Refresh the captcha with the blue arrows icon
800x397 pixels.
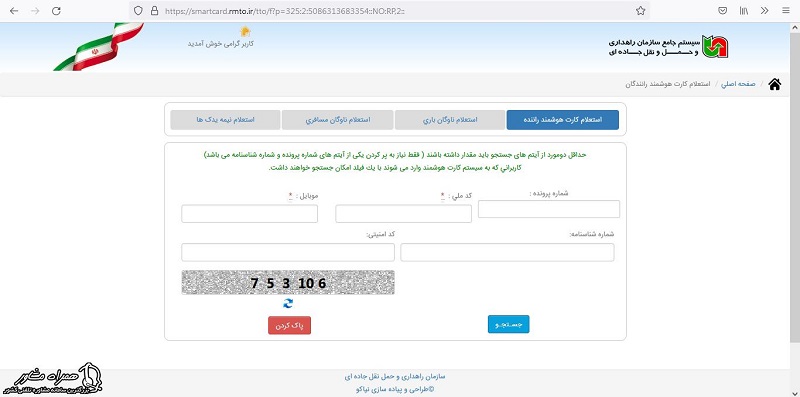288,303
